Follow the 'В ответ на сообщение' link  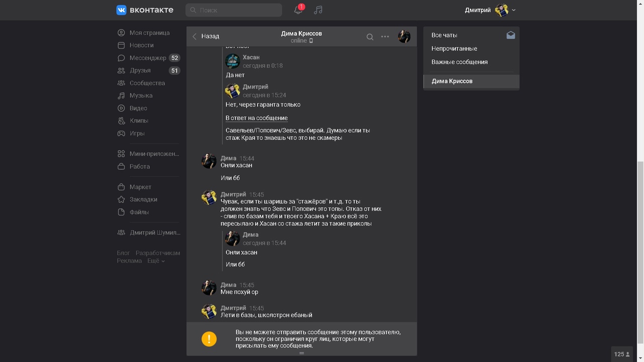pyautogui.click(x=257, y=118)
